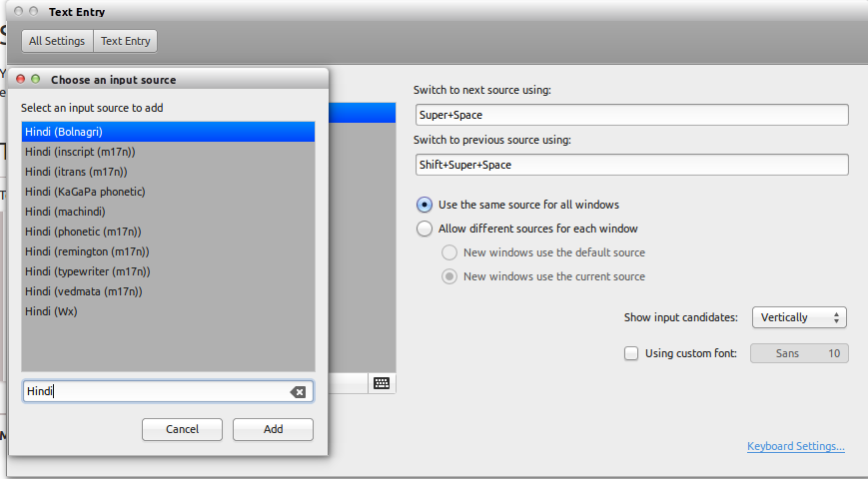Click the Switch to next source shortcut field
Viewport: 868px width, 479px height.
[631, 115]
